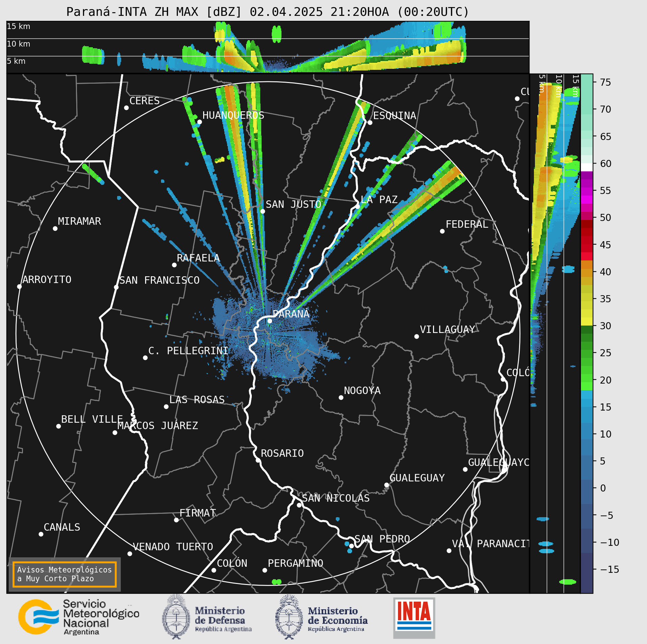Click the INTA logo
The image size is (647, 644).
(x=414, y=618)
